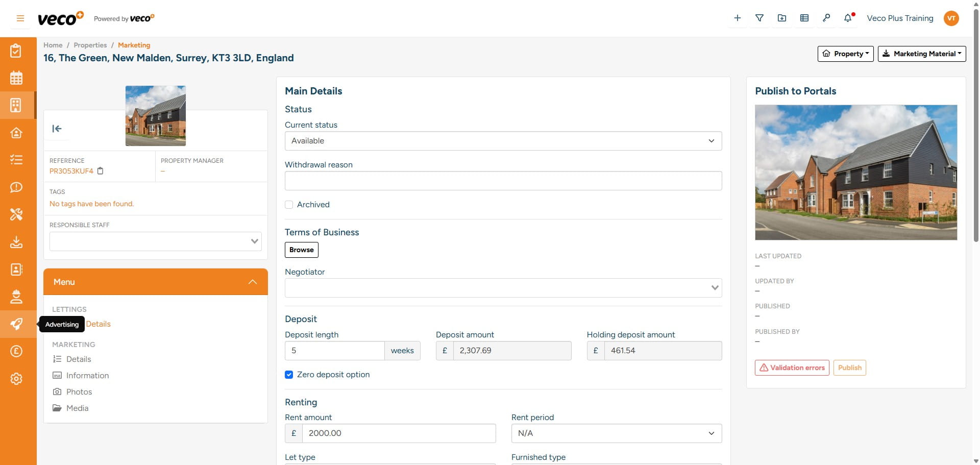Open the Marketing Material dropdown button

click(921, 54)
